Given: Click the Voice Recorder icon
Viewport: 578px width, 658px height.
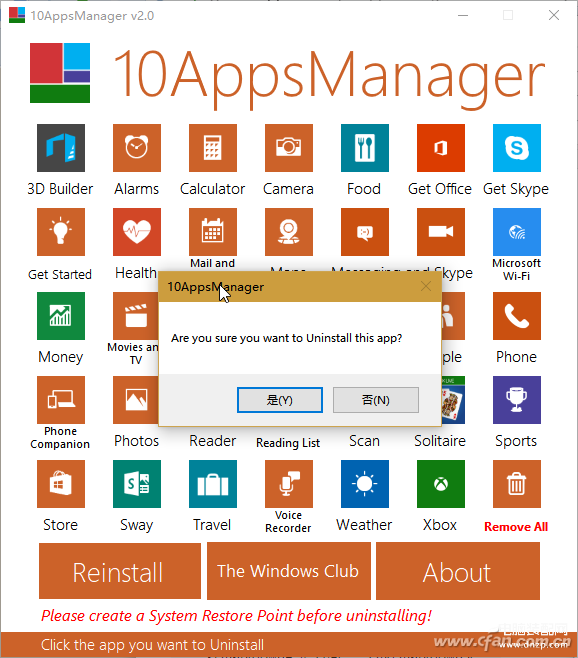Looking at the screenshot, I should tap(289, 483).
